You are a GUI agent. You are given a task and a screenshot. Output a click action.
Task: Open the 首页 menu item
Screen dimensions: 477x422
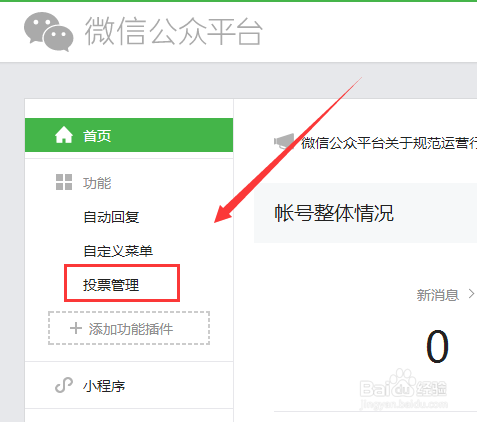tap(129, 135)
